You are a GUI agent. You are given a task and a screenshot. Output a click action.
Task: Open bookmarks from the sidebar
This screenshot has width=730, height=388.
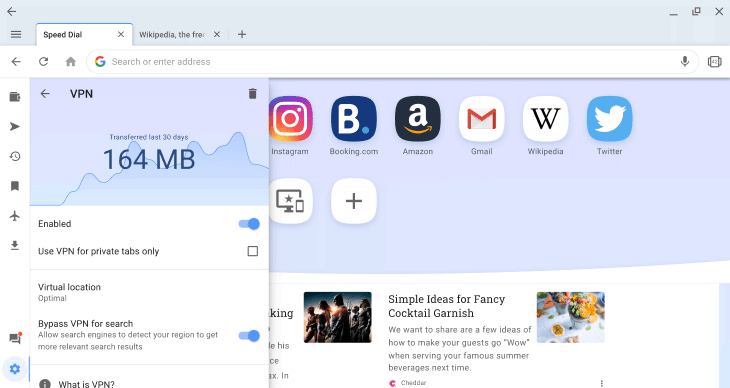[x=15, y=186]
